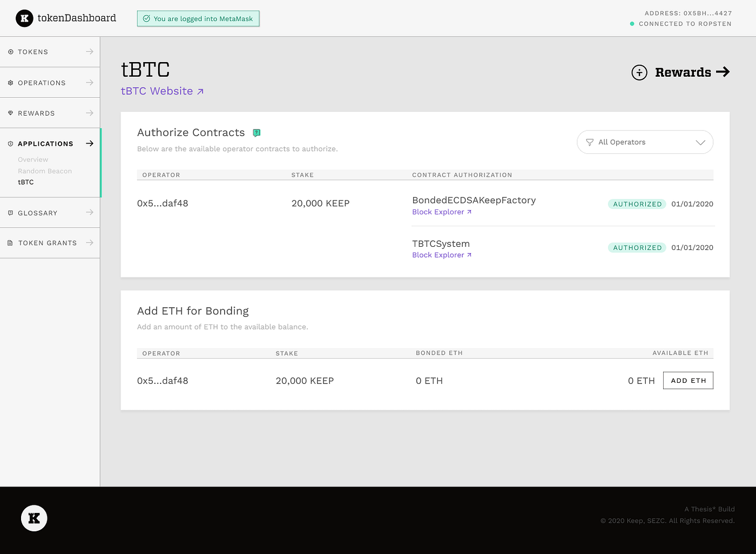Click the 0 ETH available value

641,381
